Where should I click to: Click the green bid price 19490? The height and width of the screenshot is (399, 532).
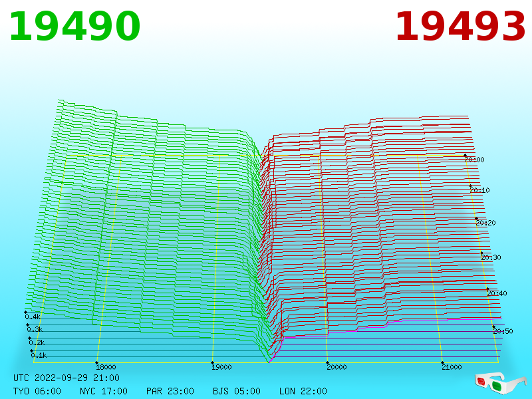(x=74, y=27)
